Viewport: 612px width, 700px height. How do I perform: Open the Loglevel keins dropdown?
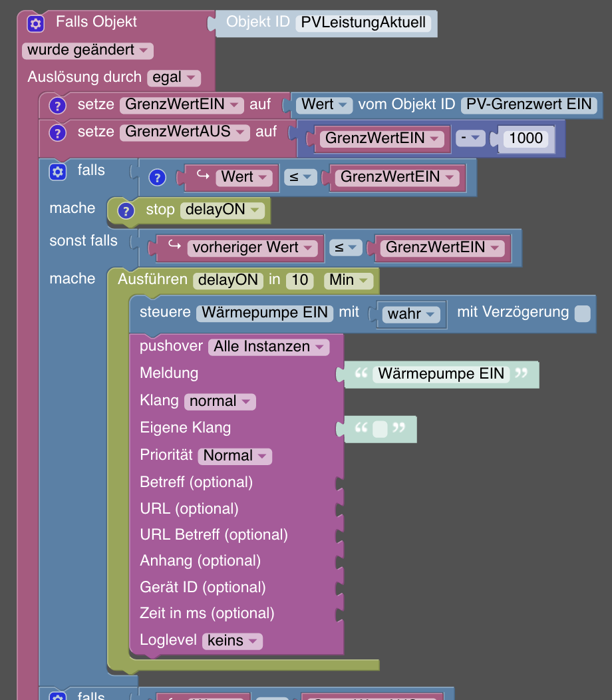click(232, 641)
